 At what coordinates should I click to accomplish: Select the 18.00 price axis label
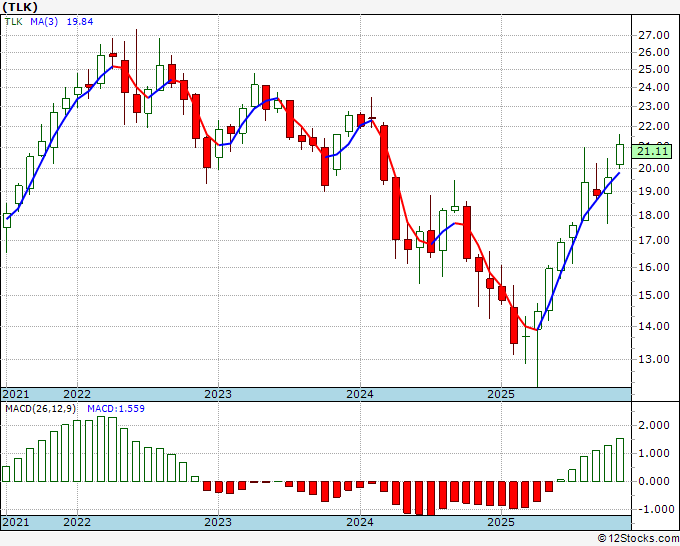point(654,215)
